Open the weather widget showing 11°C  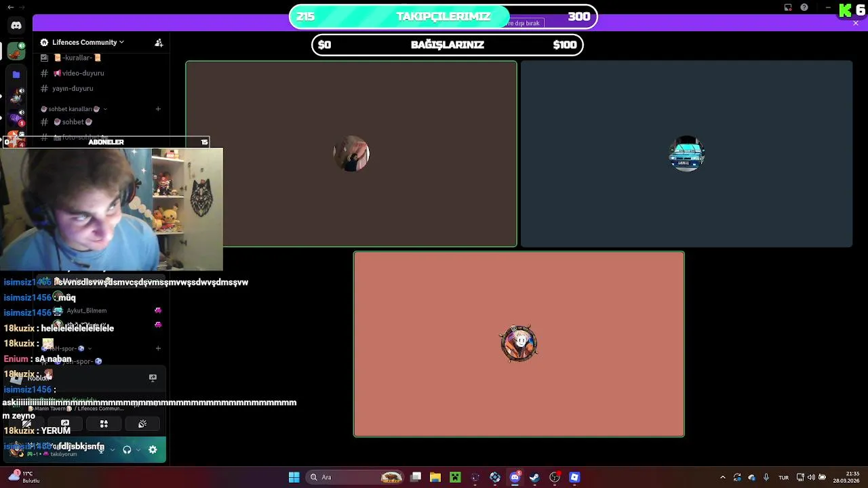click(24, 477)
